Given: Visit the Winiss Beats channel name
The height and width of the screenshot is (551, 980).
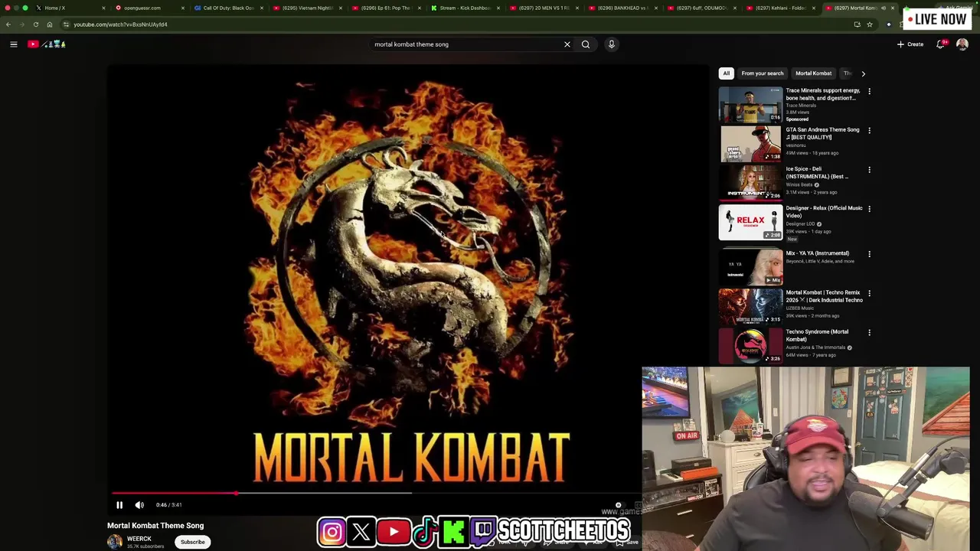Looking at the screenshot, I should pyautogui.click(x=799, y=184).
